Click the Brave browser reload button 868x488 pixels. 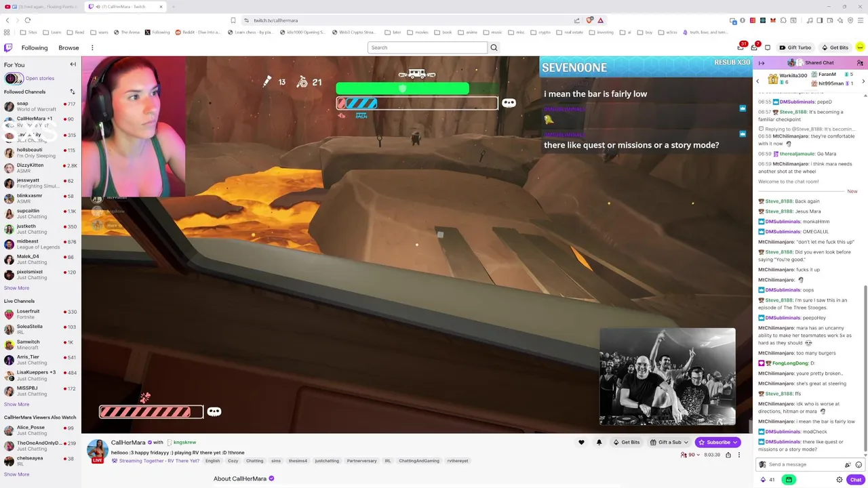tap(27, 20)
